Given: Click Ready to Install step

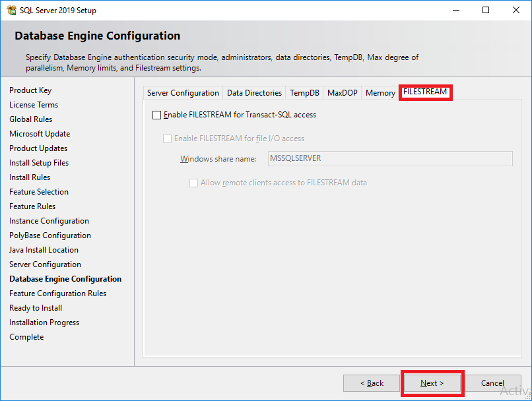Looking at the screenshot, I should (36, 308).
